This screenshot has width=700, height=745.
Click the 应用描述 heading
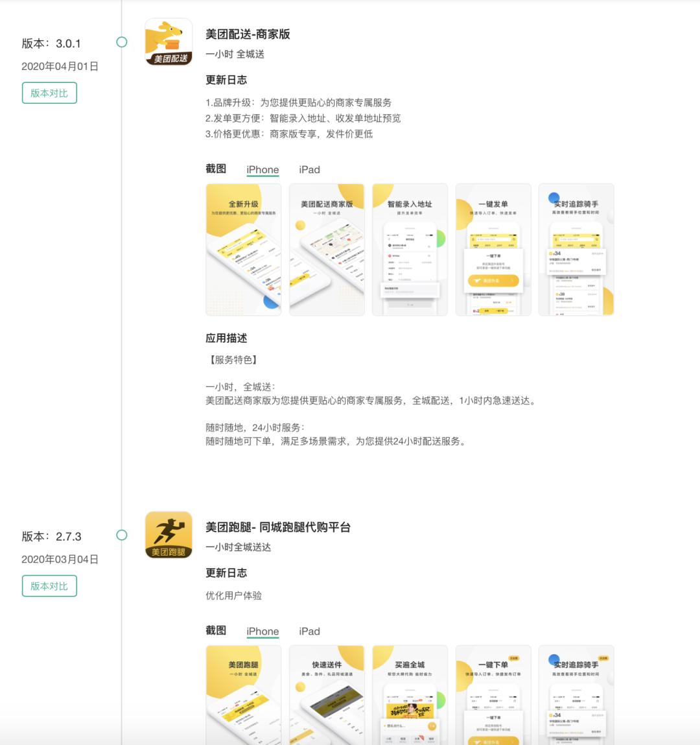226,338
